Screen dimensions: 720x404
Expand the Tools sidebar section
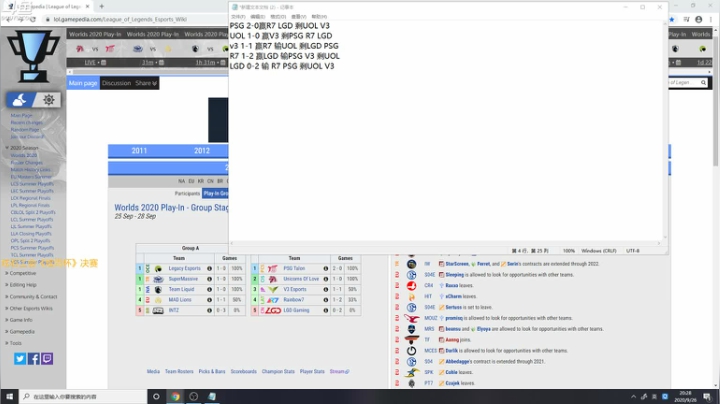(13, 343)
